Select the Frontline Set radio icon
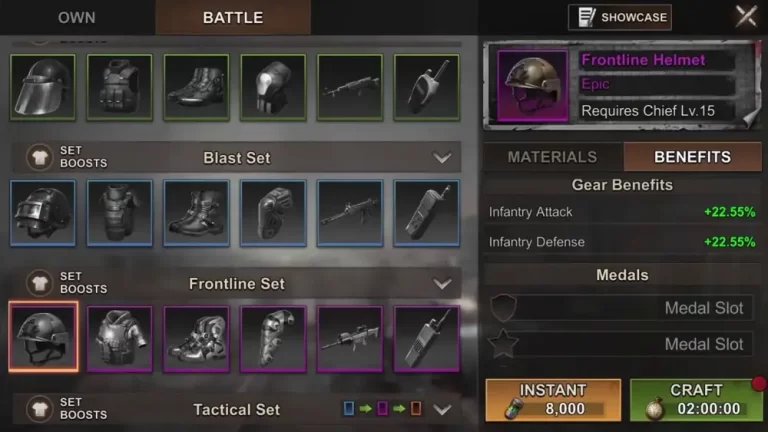Image resolution: width=768 pixels, height=432 pixels. 427,338
